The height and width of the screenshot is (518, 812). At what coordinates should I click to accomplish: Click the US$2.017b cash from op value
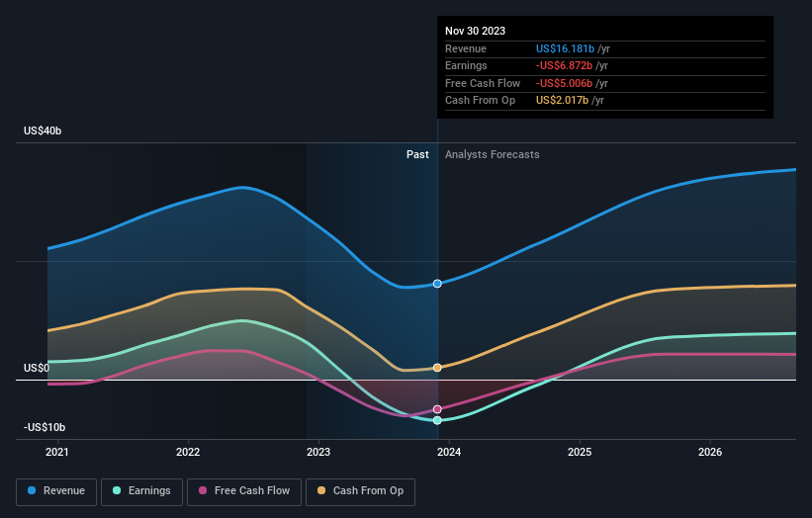pyautogui.click(x=562, y=101)
